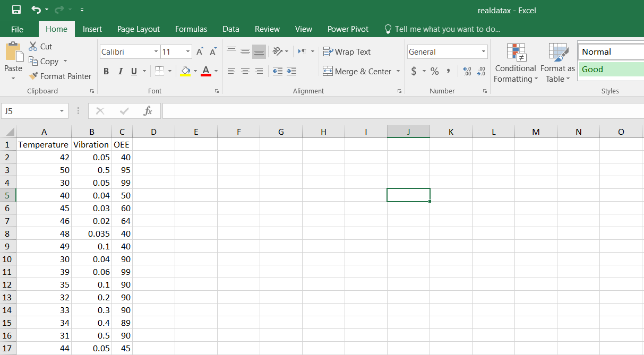Image resolution: width=644 pixels, height=355 pixels.
Task: Select cell C3 containing value 95
Action: click(122, 170)
